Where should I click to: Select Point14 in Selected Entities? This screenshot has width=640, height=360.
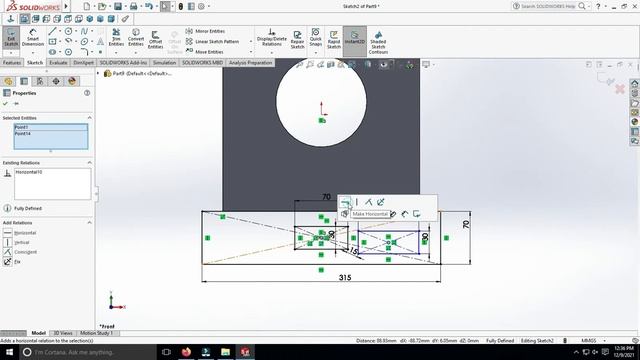click(x=51, y=133)
